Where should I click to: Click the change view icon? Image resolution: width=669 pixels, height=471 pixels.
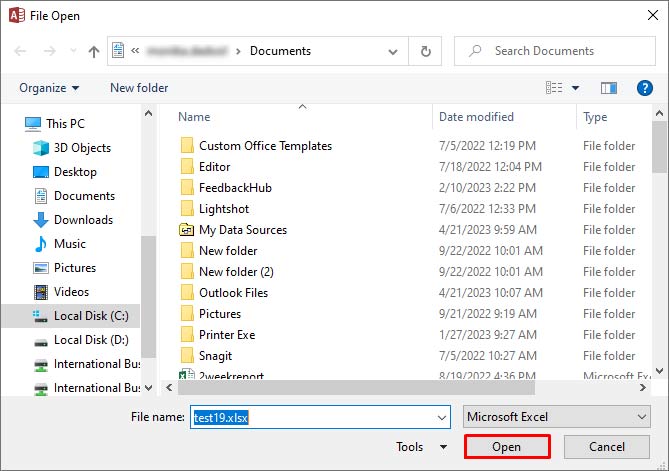[554, 88]
